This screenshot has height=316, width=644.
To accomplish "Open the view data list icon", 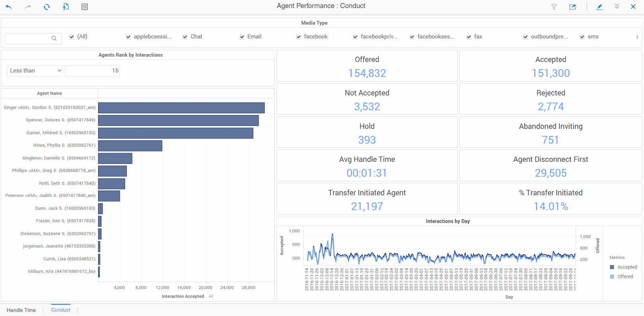I will (84, 6).
